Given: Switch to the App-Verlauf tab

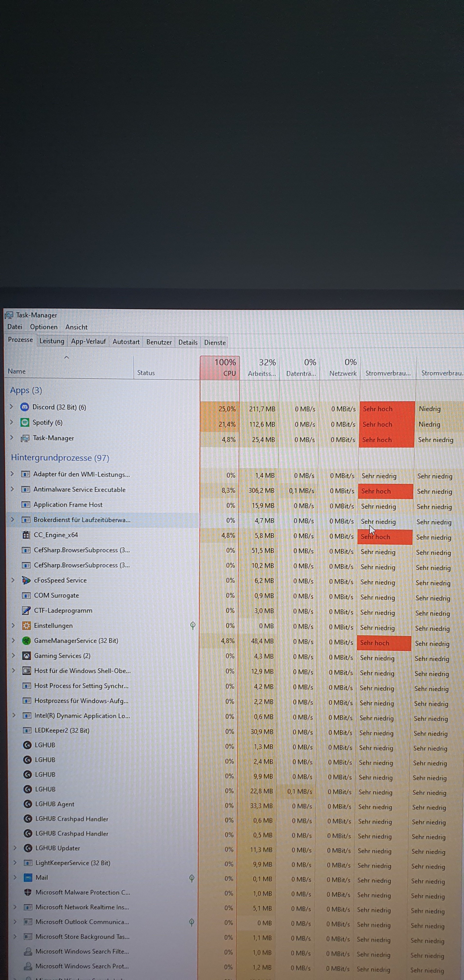Looking at the screenshot, I should click(88, 341).
